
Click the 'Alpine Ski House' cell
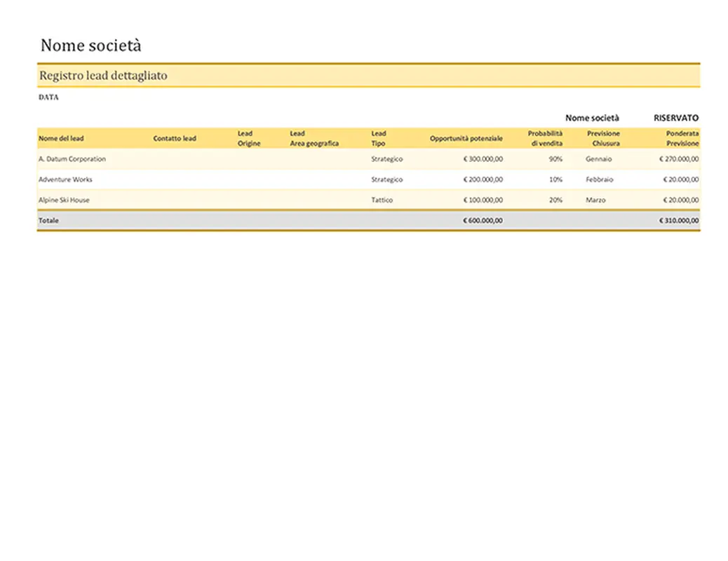click(64, 200)
